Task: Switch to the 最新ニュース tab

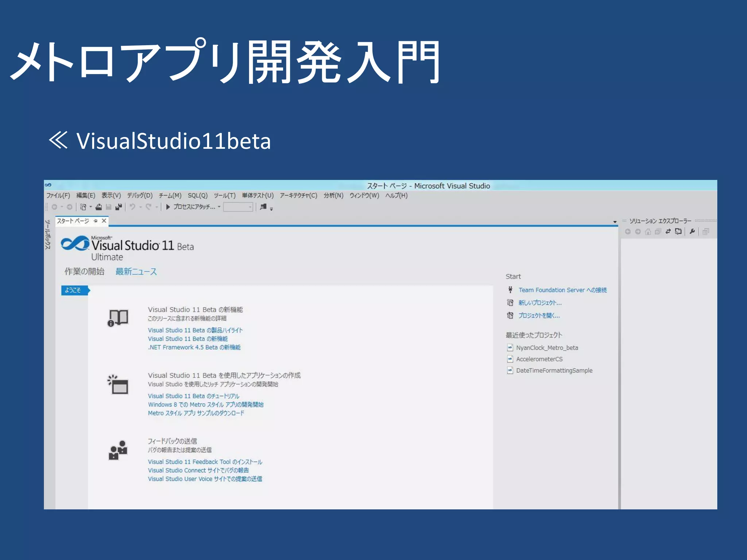Action: [136, 272]
